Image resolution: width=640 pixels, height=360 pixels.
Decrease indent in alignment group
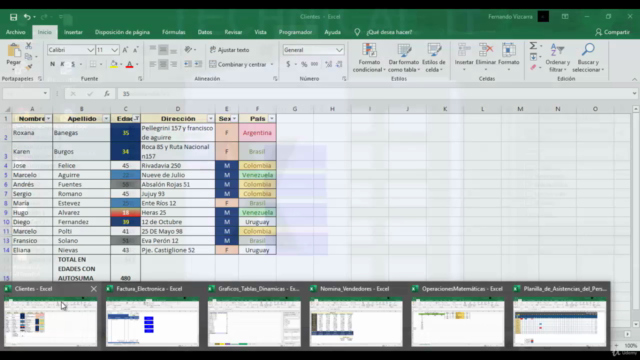click(x=188, y=64)
